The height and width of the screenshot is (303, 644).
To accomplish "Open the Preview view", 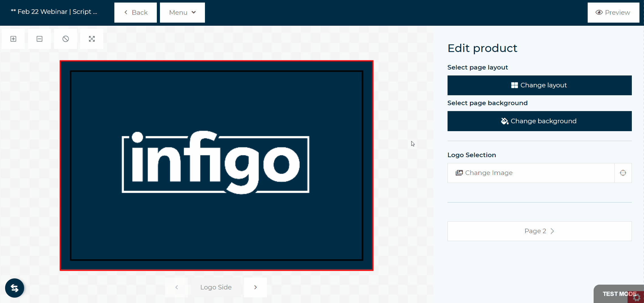I will pos(613,12).
